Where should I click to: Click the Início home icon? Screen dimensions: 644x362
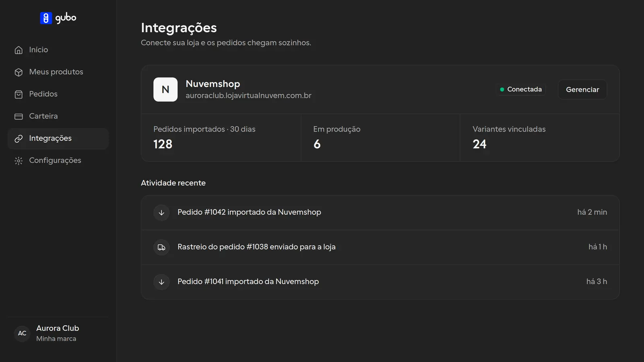(19, 50)
